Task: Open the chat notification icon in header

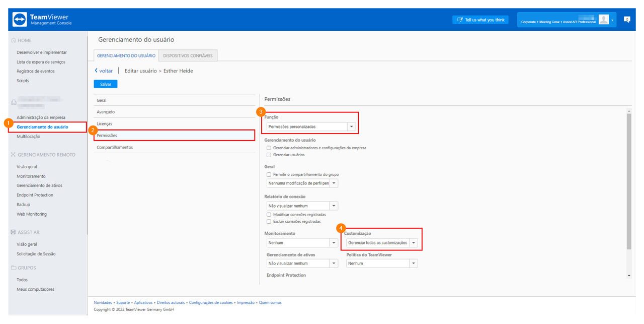Action: pyautogui.click(x=627, y=19)
